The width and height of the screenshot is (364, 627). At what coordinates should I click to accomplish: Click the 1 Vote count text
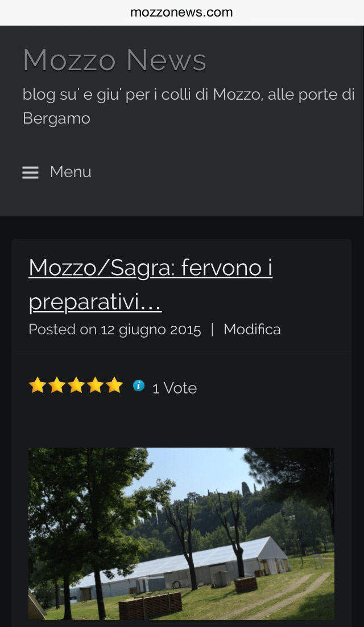click(175, 388)
